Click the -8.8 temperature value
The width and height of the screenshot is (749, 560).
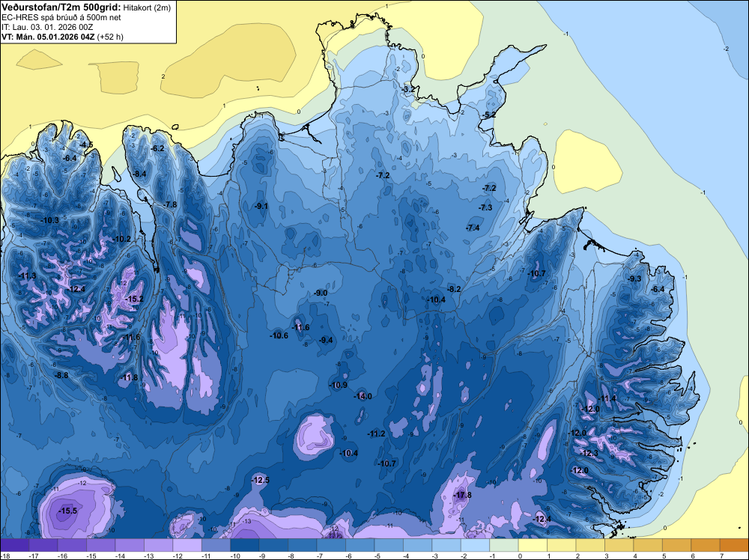pos(61,375)
